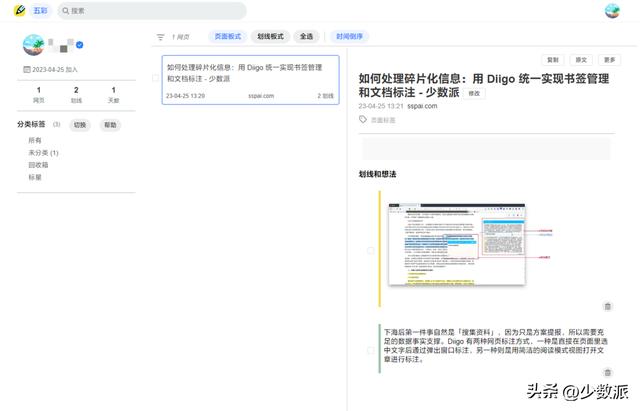
Task: Open the 回收站 category
Action: click(38, 165)
